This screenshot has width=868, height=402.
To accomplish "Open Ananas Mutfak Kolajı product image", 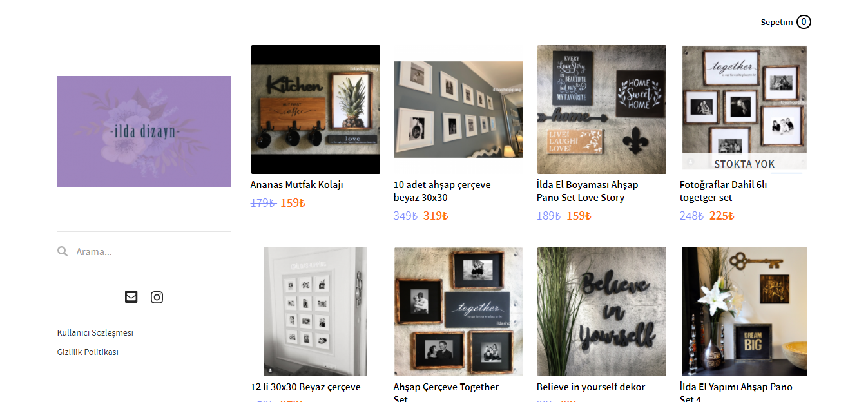I will (316, 110).
